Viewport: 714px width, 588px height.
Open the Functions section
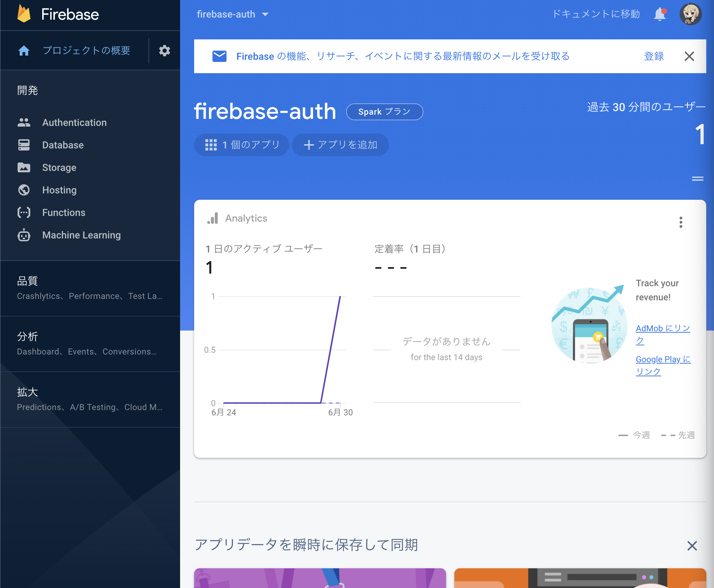click(x=64, y=212)
